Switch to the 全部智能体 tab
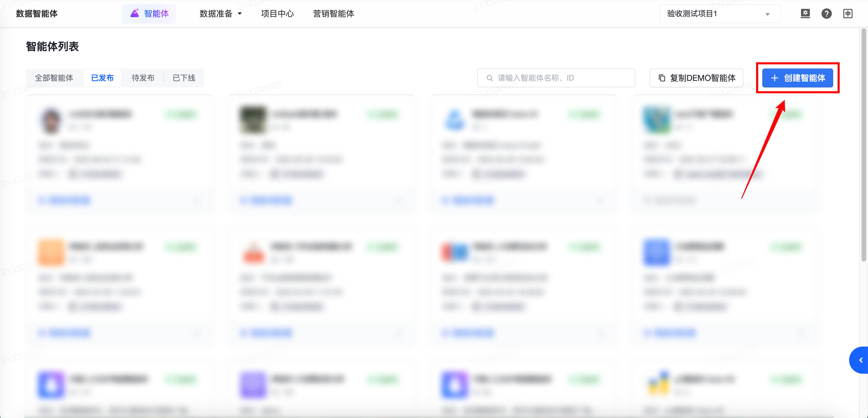 pyautogui.click(x=54, y=78)
